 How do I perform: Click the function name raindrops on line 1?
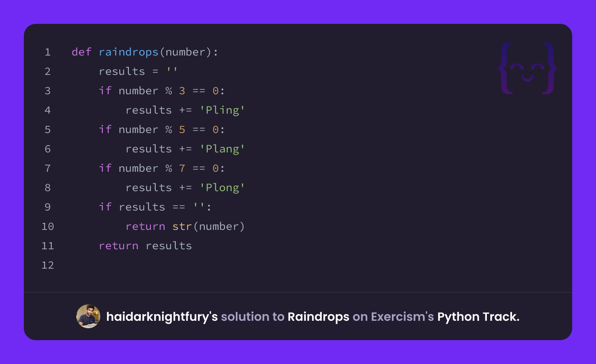(129, 52)
